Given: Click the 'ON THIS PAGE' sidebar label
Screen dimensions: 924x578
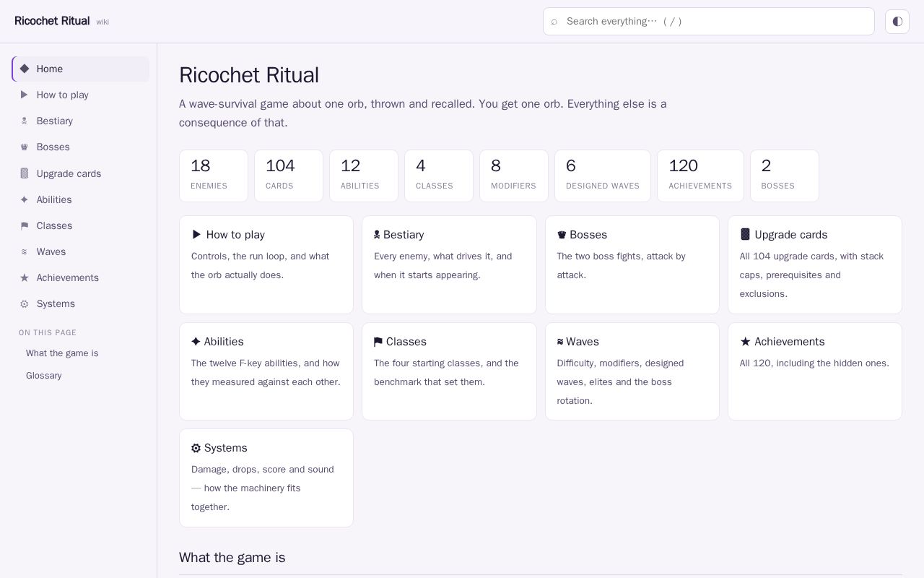Looking at the screenshot, I should click(x=48, y=333).
